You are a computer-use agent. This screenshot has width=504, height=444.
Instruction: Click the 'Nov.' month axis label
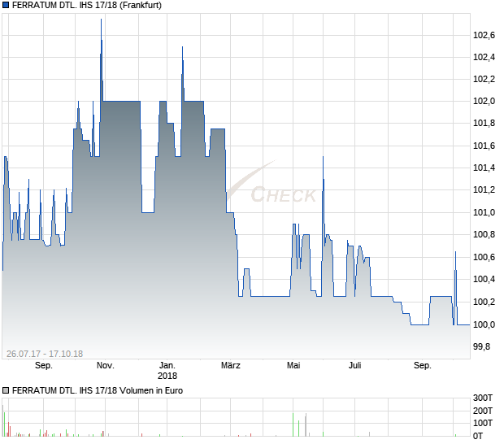coord(106,366)
